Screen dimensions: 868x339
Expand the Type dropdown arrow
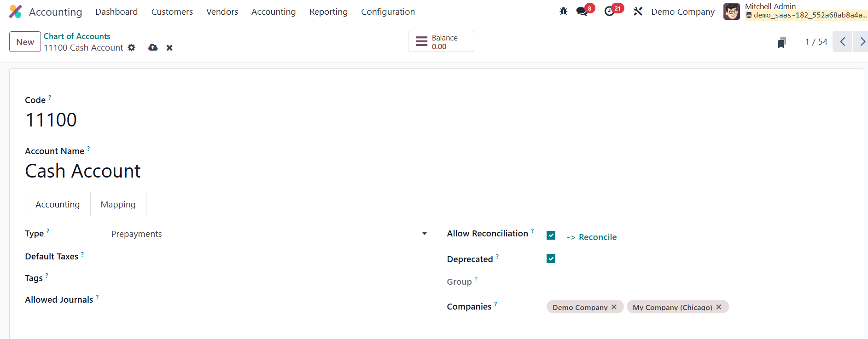click(424, 234)
